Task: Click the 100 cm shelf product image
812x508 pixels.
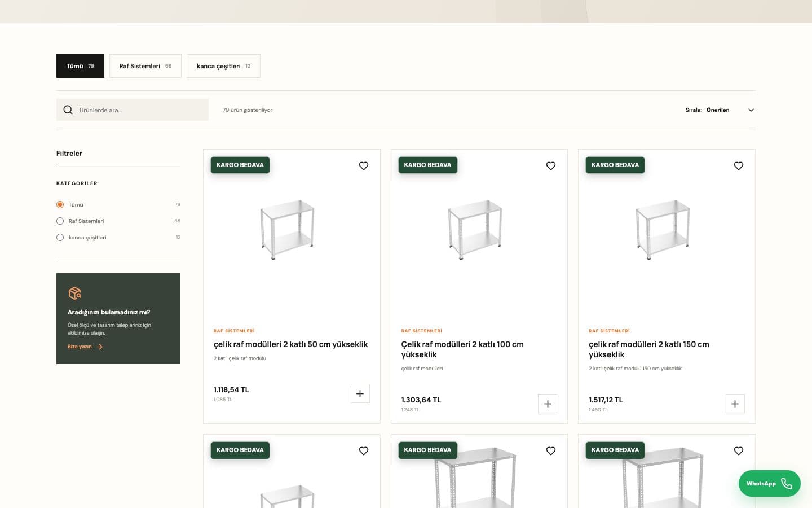Action: (x=475, y=229)
